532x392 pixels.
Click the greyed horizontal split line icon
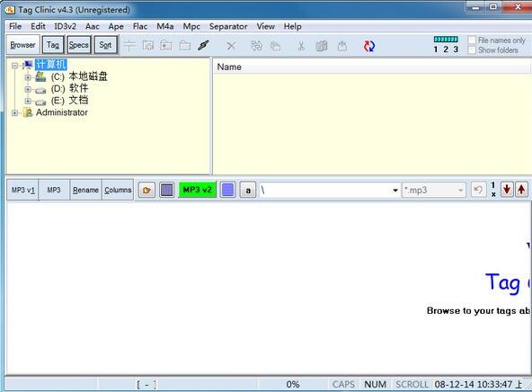129,46
